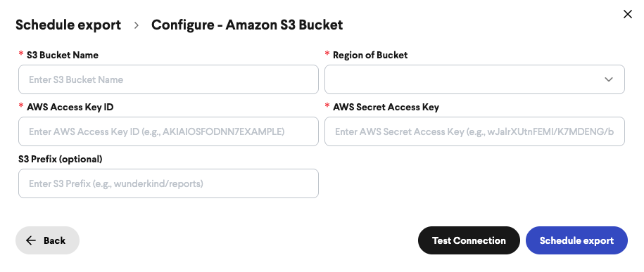Focus the S3 Bucket Name field
This screenshot has height=272, width=644.
[168, 79]
